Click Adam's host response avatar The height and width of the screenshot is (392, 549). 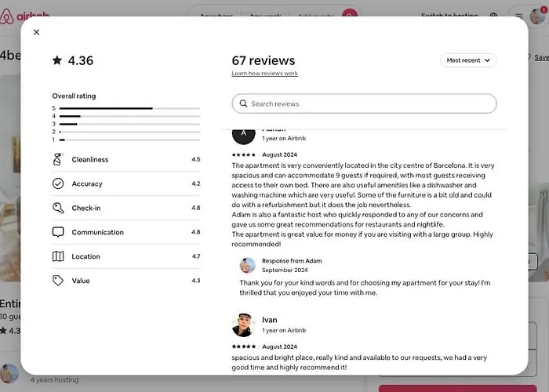click(248, 265)
